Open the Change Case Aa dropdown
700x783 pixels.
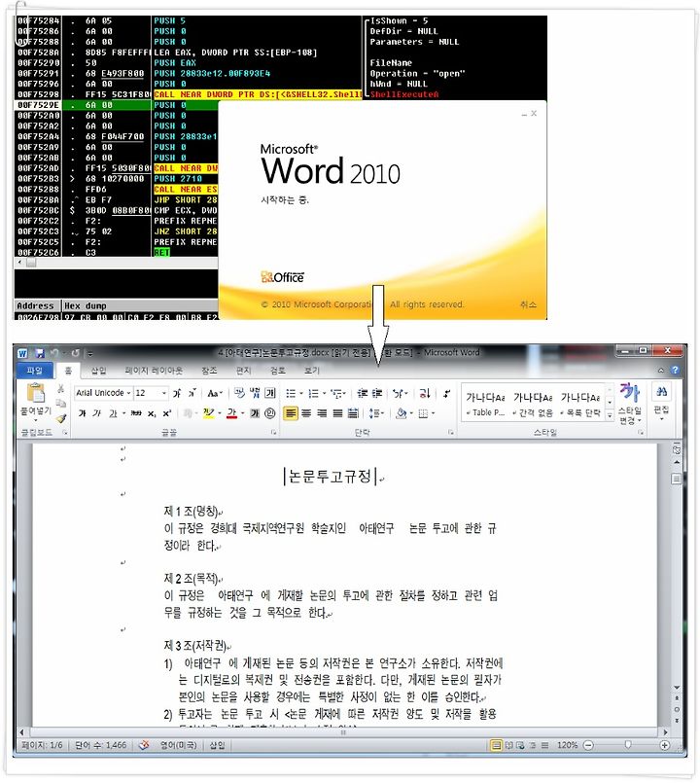pyautogui.click(x=215, y=394)
